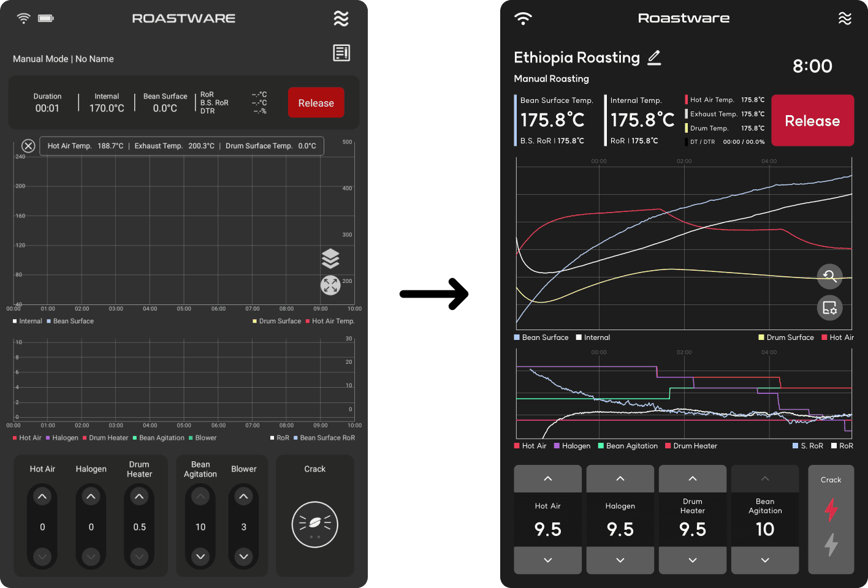The width and height of the screenshot is (868, 588).
Task: Toggle Halogen legend in new control chart
Action: tap(572, 446)
